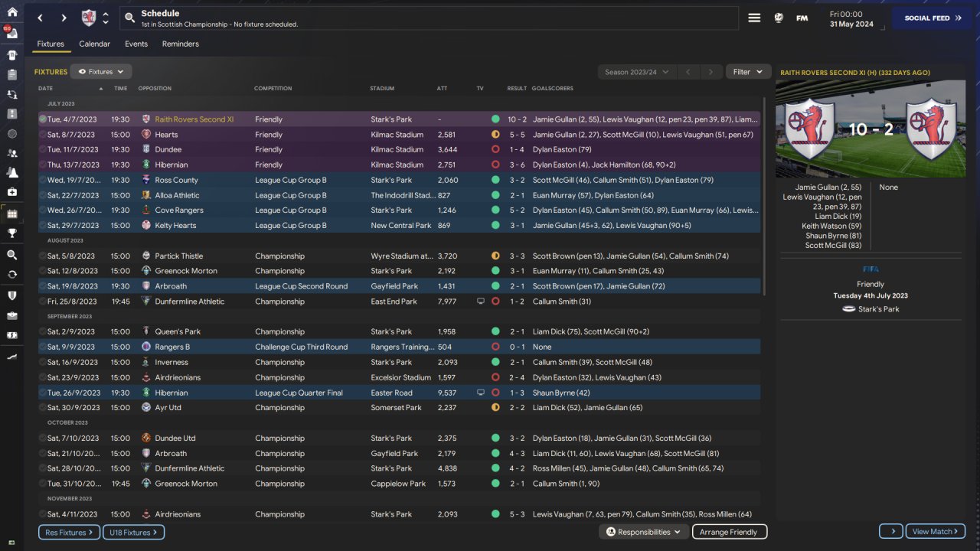Toggle the tick on Partick Thistle fixture
980x551 pixels.
(43, 256)
